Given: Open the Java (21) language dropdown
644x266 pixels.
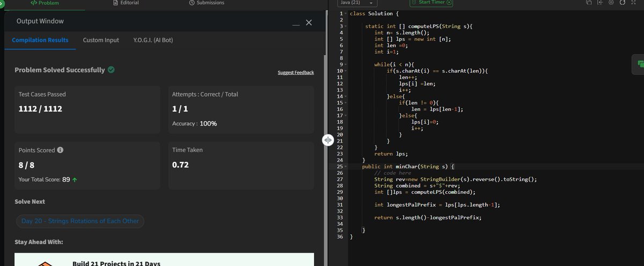Looking at the screenshot, I should (357, 3).
